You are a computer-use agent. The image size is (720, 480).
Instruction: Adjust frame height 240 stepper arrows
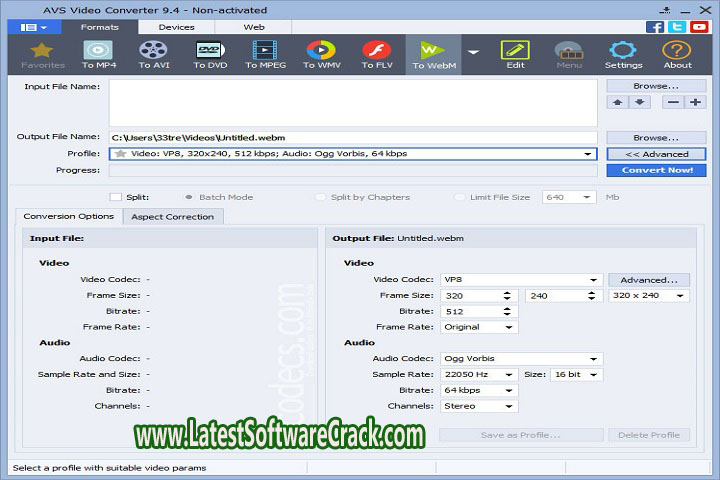click(591, 296)
